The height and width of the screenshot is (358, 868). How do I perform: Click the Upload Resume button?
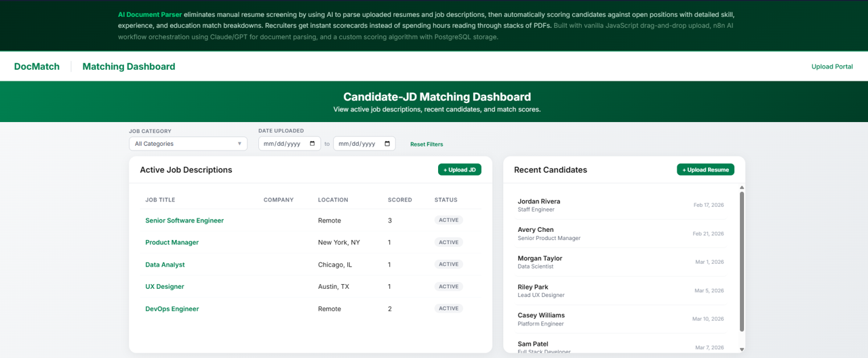pos(705,170)
